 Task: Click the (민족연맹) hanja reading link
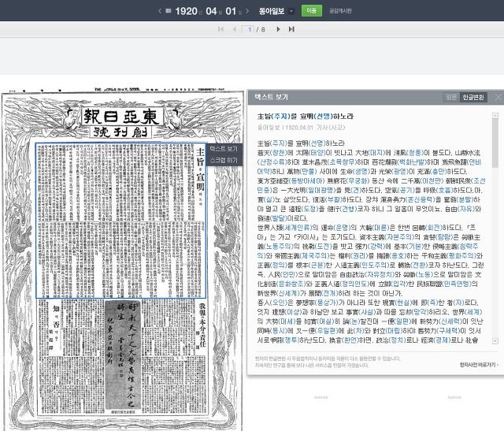pyautogui.click(x=456, y=284)
